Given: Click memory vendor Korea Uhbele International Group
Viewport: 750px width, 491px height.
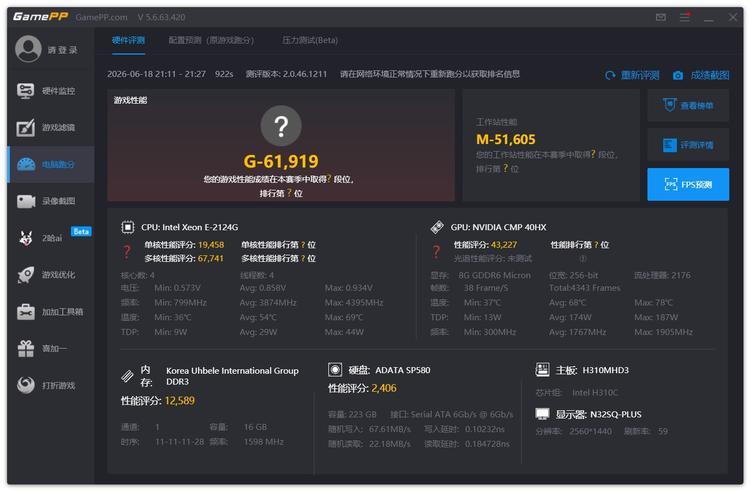Looking at the screenshot, I should click(x=232, y=371).
